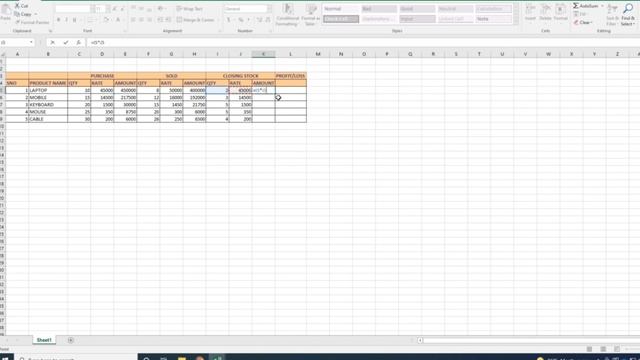This screenshot has width=640, height=360.
Task: Click the PROFIT/LOSS header cell
Action: (x=291, y=76)
